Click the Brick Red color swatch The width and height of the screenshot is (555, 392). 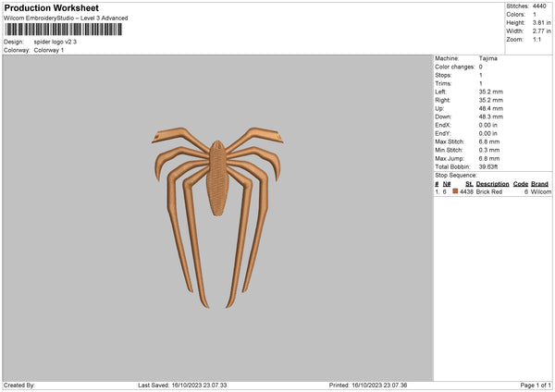(455, 191)
